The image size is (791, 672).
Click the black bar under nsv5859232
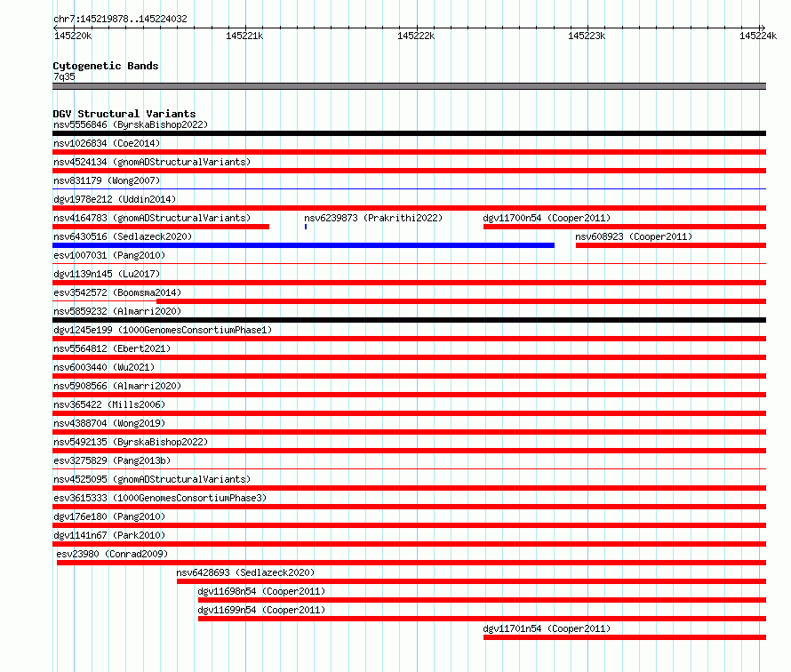409,320
